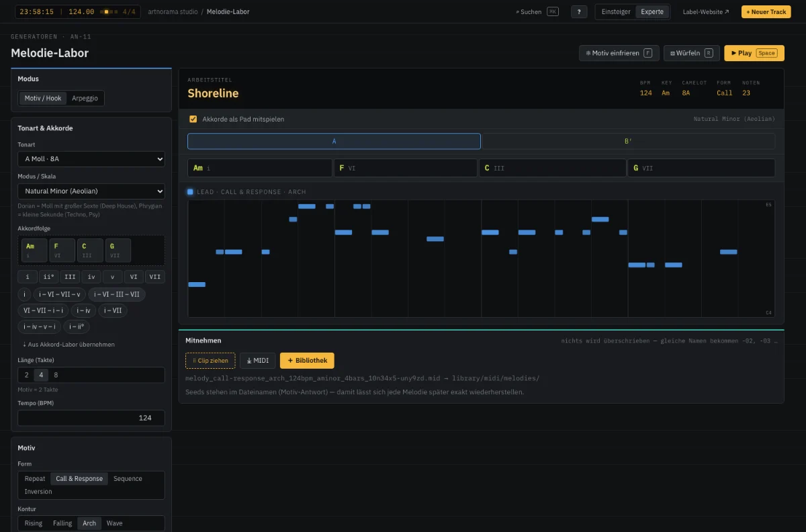806x532 pixels.
Task: Apply the 'i – VI – VII – v' progression preset
Action: coord(60,294)
